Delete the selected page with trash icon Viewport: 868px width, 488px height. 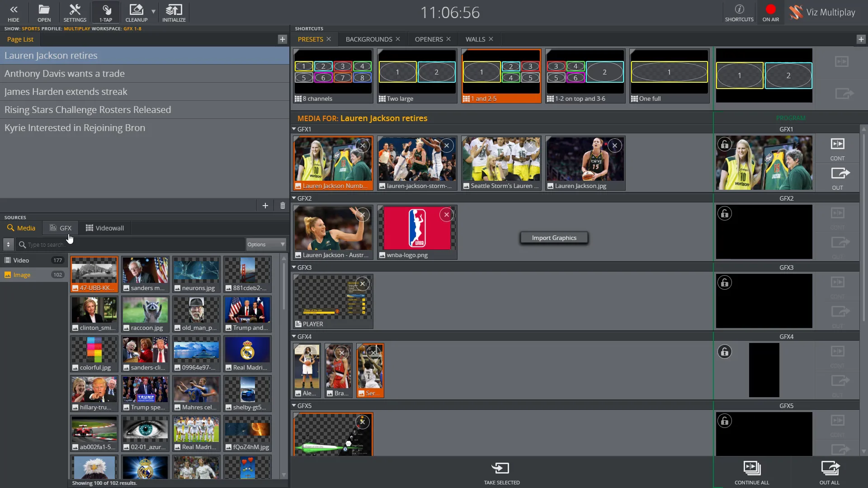[282, 206]
